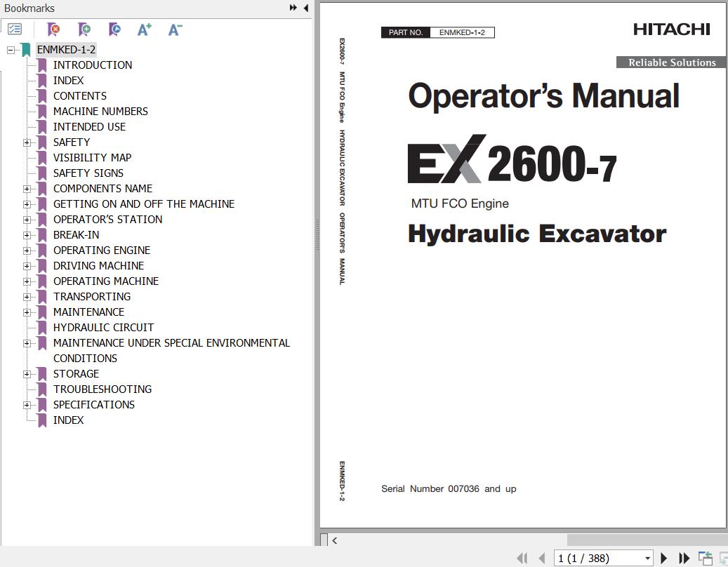
Task: Click the page layout view icon in status bar
Action: coord(706,558)
